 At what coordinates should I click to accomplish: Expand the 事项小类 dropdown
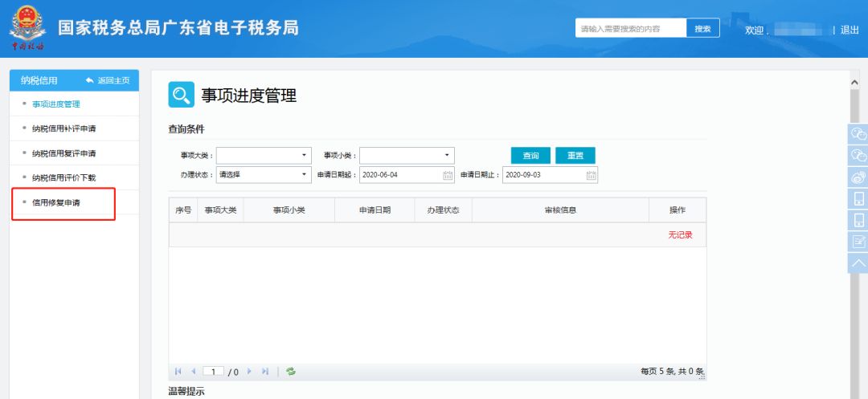pos(447,155)
